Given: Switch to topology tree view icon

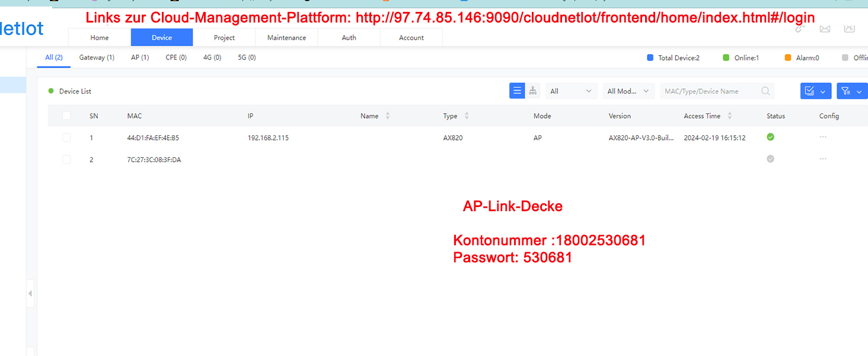Looking at the screenshot, I should click(533, 91).
